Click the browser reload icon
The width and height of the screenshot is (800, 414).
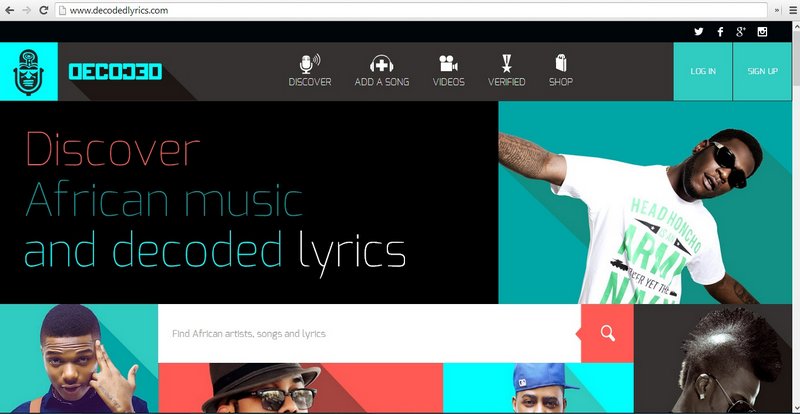tap(44, 10)
